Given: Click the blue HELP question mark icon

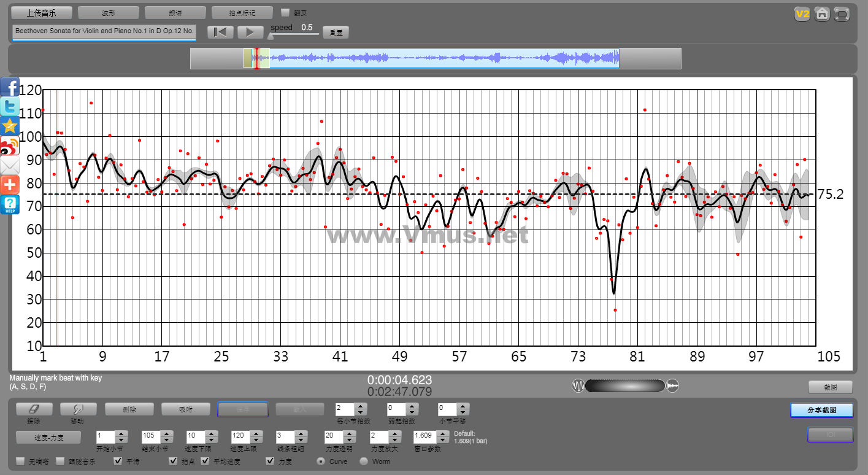Looking at the screenshot, I should click(x=10, y=204).
